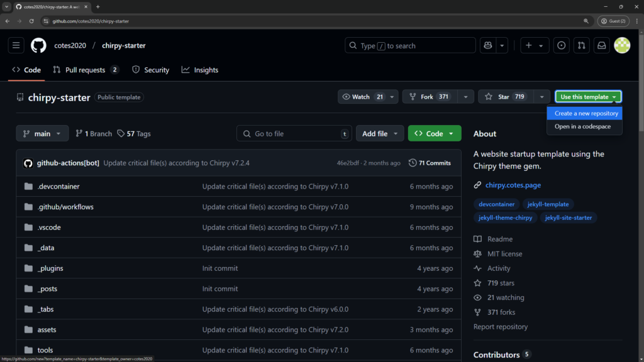The image size is (644, 362).
Task: Open the main branch selector
Action: [42, 133]
